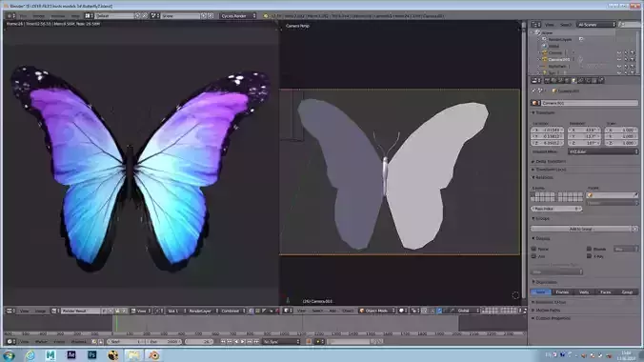644x362 pixels.
Task: Open the Select menu in 3D view header
Action: pyautogui.click(x=317, y=311)
